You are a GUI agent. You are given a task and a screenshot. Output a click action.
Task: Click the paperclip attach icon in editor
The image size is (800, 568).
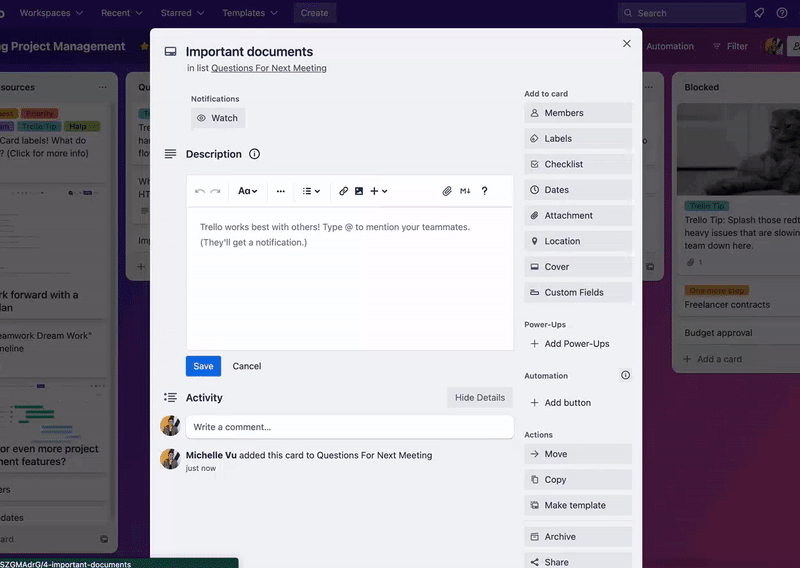point(447,191)
